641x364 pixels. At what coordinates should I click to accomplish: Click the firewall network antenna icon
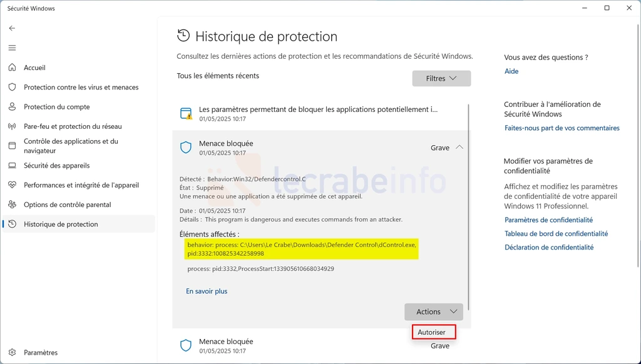13,126
